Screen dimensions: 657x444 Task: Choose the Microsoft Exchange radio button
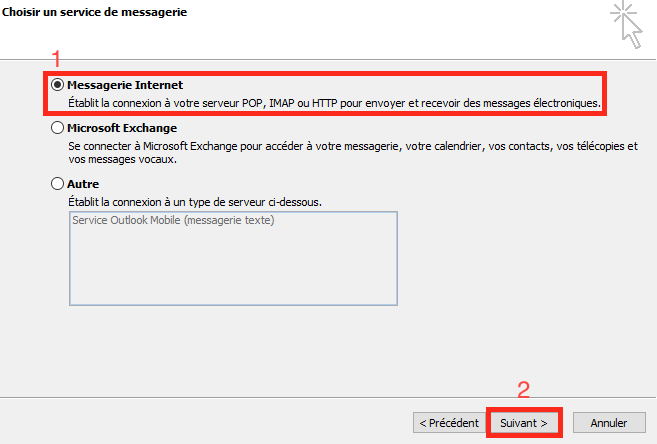click(57, 128)
